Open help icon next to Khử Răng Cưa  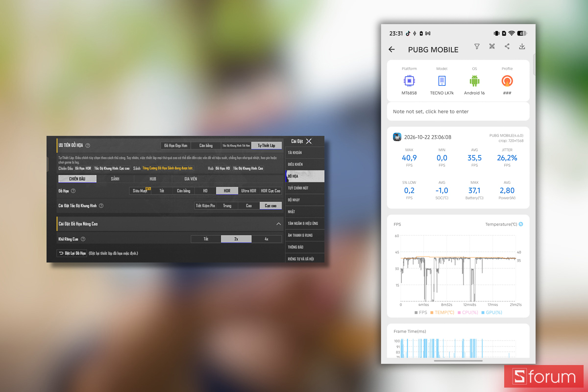(83, 239)
